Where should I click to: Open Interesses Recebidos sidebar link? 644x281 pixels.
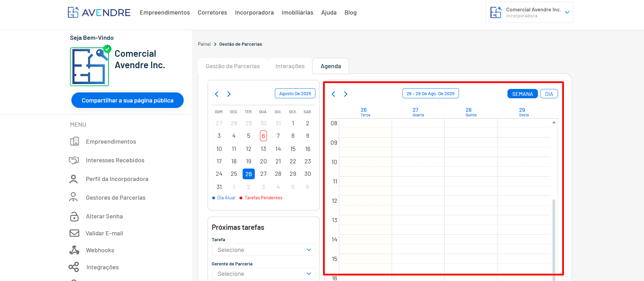[115, 160]
